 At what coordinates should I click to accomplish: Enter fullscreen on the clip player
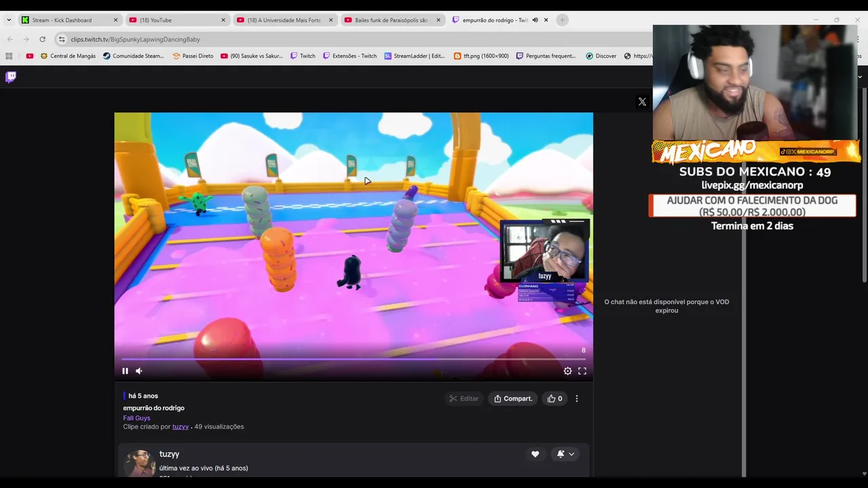pyautogui.click(x=582, y=371)
